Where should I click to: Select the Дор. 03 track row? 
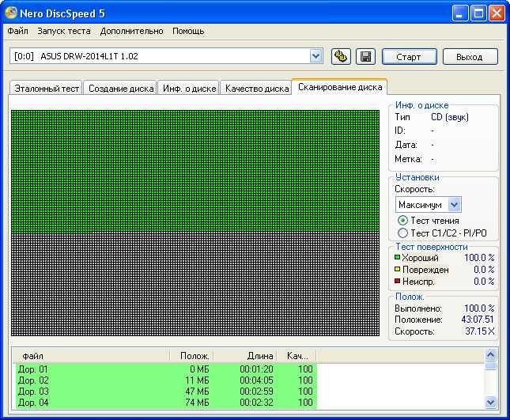point(166,392)
